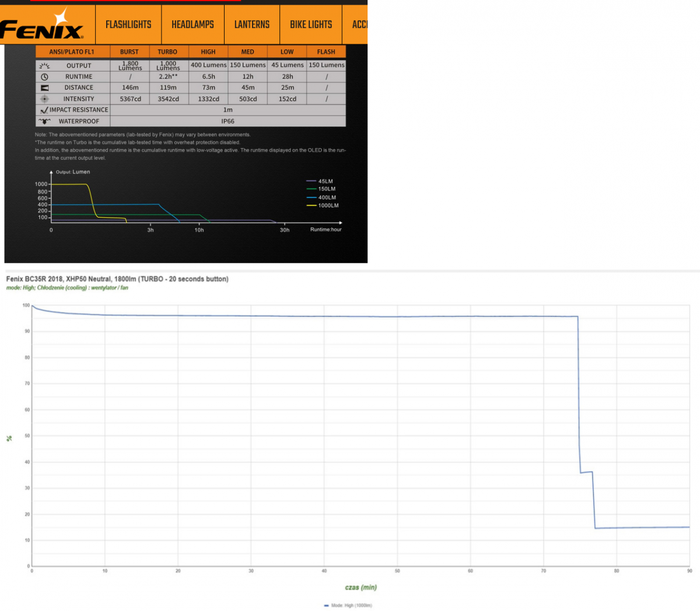Screen dimensions: 700x611
Task: Open the LANTERNS menu
Action: pyautogui.click(x=252, y=24)
